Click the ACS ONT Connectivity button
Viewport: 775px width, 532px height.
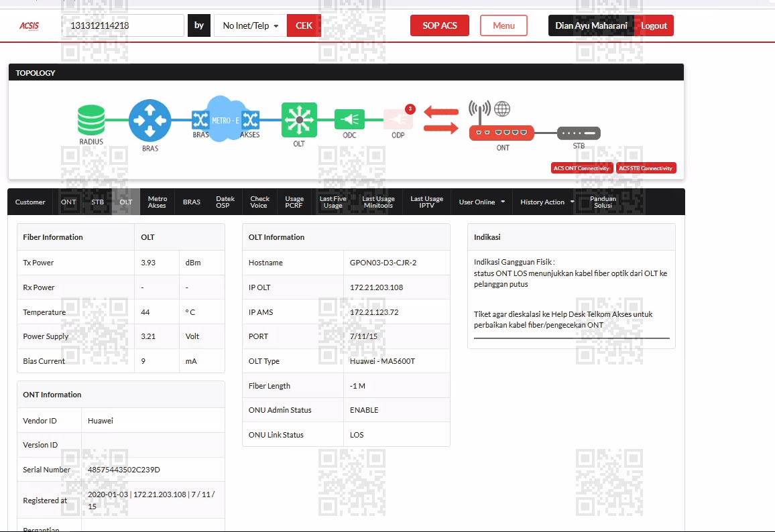coord(582,168)
